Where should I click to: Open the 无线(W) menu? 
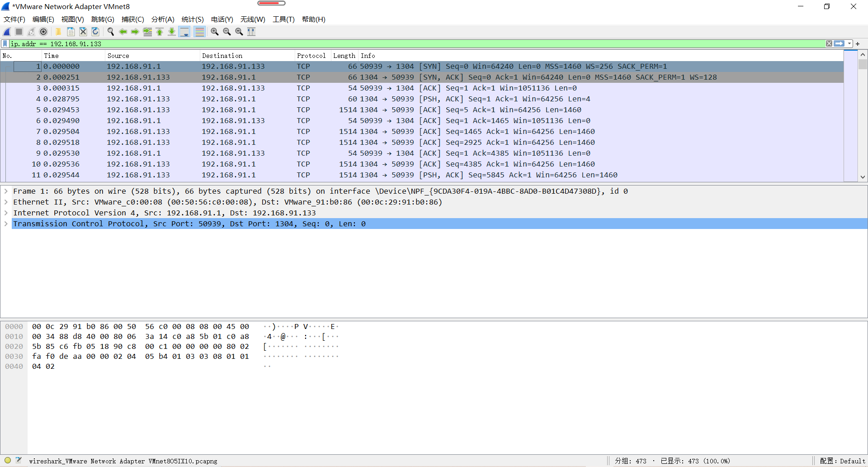(253, 19)
